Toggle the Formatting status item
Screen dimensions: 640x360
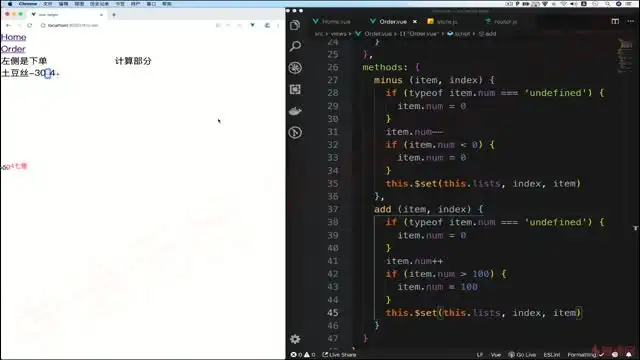pos(585,355)
